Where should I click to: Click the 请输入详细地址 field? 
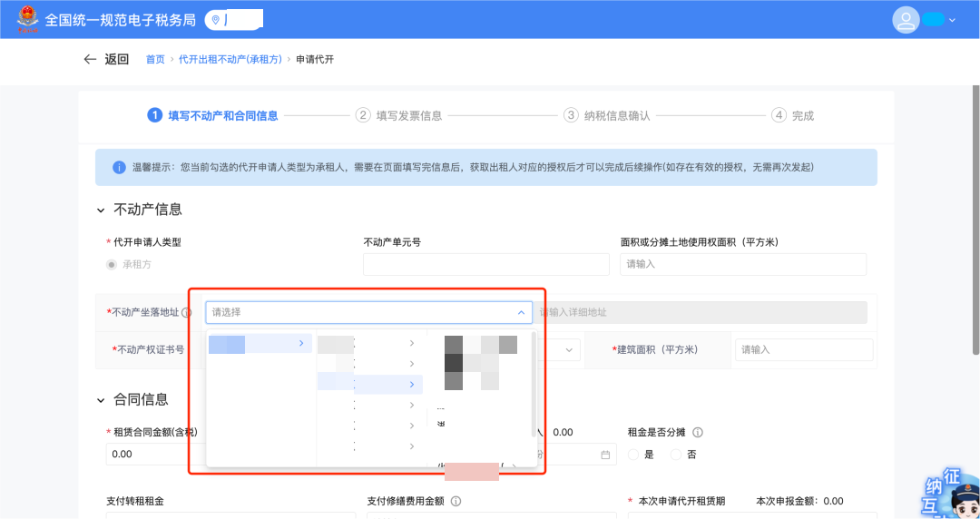tap(700, 312)
